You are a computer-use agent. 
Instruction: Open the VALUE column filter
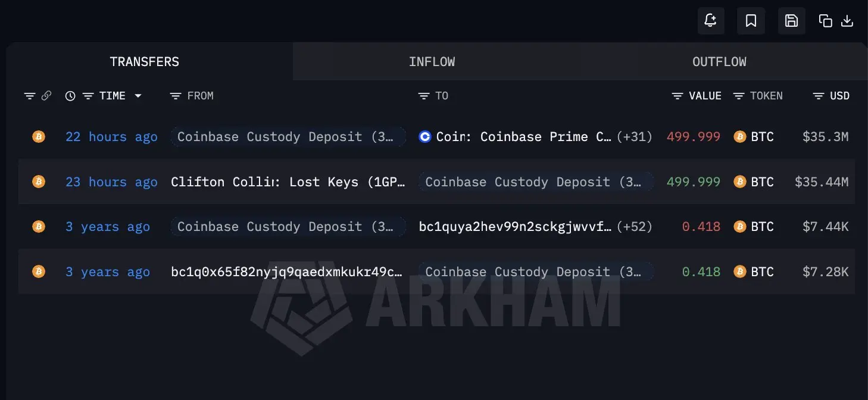coord(677,96)
